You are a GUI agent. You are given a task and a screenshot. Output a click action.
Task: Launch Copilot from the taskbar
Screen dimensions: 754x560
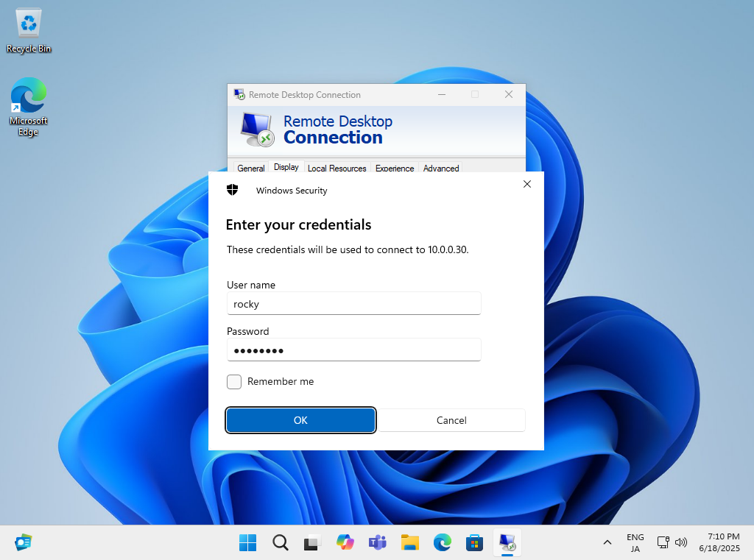pyautogui.click(x=345, y=542)
